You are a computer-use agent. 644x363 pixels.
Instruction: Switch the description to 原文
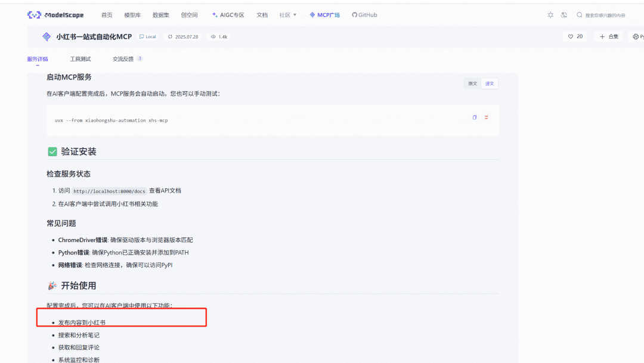tap(473, 84)
